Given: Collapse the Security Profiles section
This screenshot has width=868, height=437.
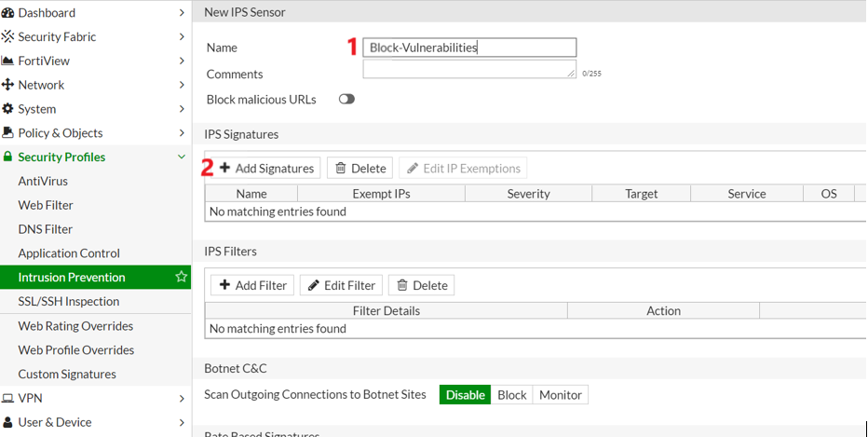Looking at the screenshot, I should (x=182, y=157).
